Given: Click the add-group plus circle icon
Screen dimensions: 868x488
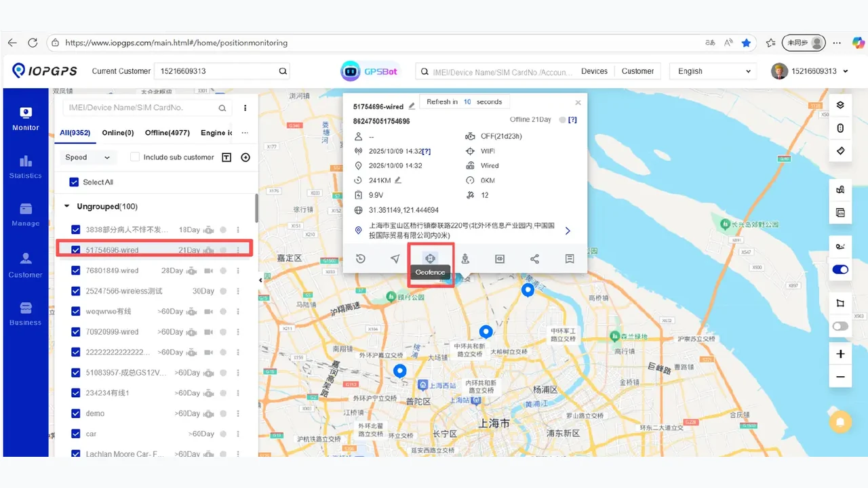Looking at the screenshot, I should coord(245,157).
